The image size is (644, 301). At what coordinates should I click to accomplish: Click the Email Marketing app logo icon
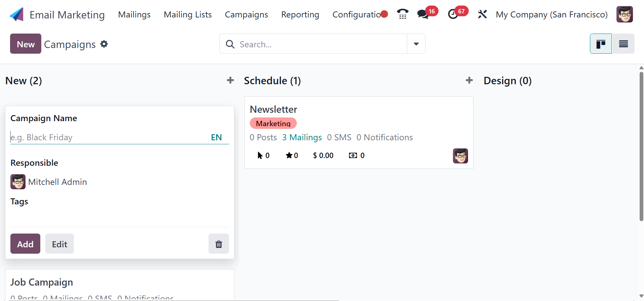pos(16,14)
